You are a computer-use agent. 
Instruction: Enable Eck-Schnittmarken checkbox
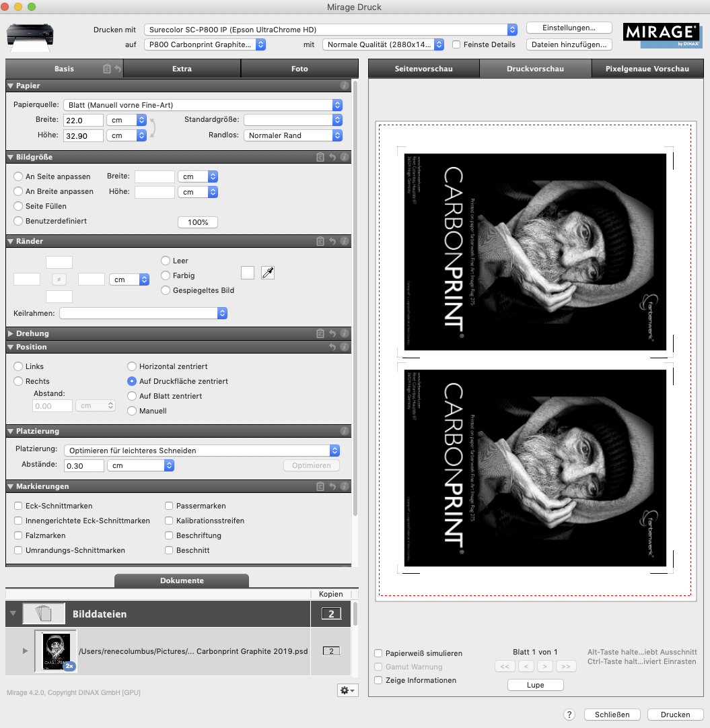(18, 506)
